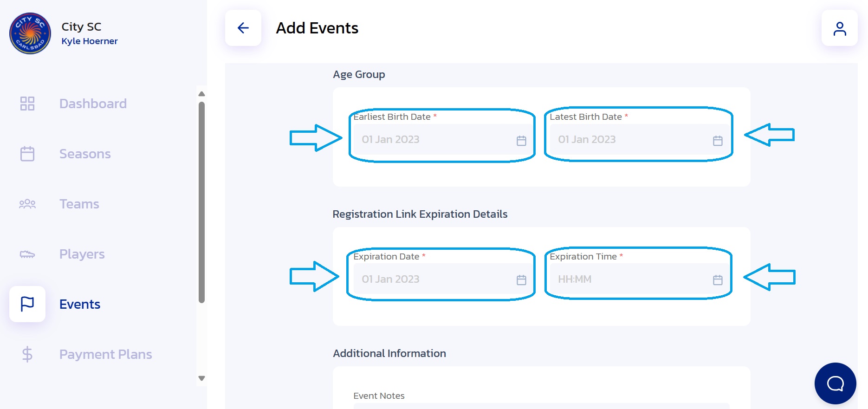This screenshot has width=868, height=409.
Task: Click the City SC club logo
Action: (30, 33)
